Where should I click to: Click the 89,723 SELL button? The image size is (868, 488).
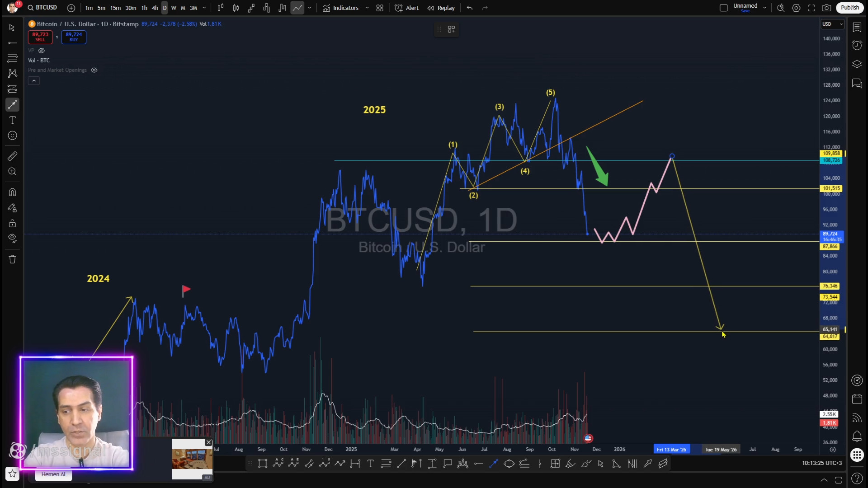40,37
